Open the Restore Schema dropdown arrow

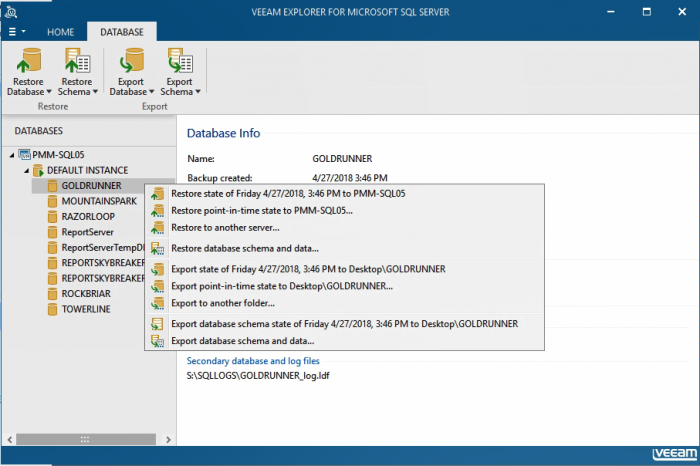click(x=95, y=92)
